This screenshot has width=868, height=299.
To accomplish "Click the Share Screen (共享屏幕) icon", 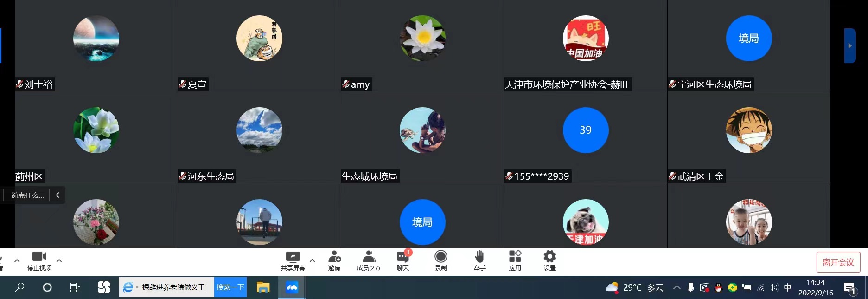I will (x=293, y=261).
